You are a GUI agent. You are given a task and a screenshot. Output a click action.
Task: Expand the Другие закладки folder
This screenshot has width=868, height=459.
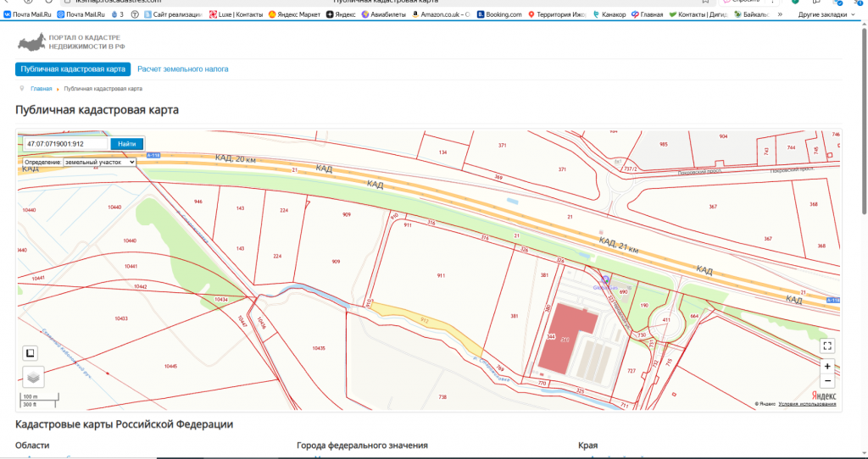tap(826, 15)
